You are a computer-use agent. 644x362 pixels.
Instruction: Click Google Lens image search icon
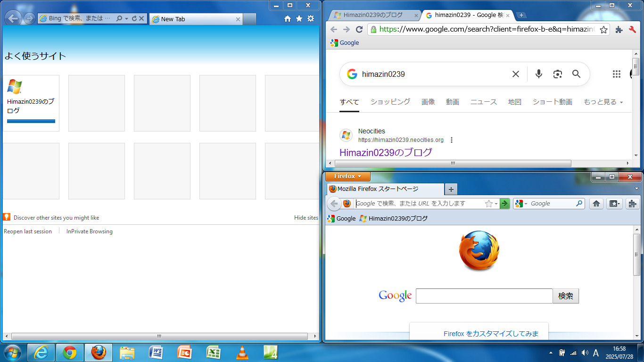tap(558, 74)
